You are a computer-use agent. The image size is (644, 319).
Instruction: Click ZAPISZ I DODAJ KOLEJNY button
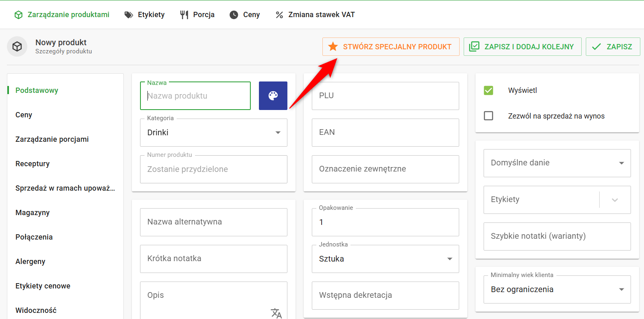522,46
